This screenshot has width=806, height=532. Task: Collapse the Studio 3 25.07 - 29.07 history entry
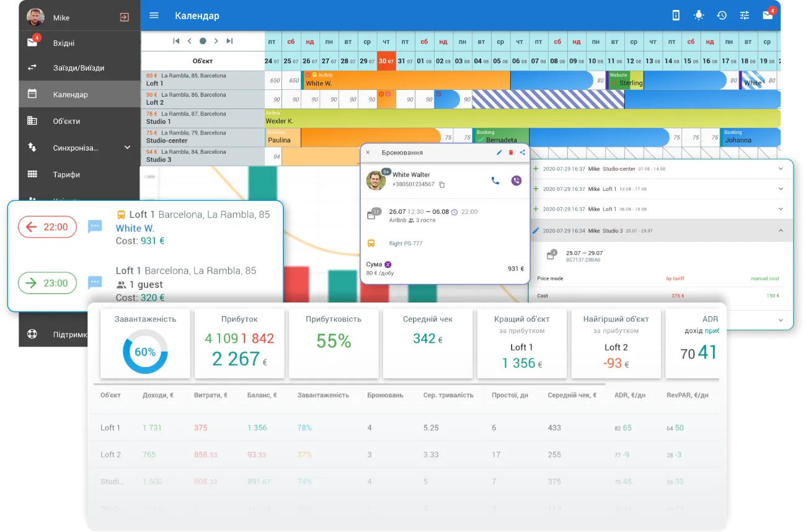pos(781,231)
